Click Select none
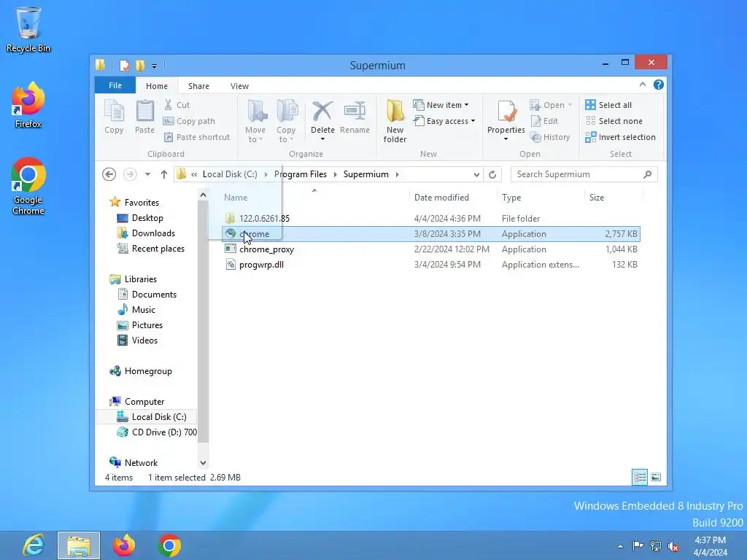The width and height of the screenshot is (747, 560). point(614,121)
